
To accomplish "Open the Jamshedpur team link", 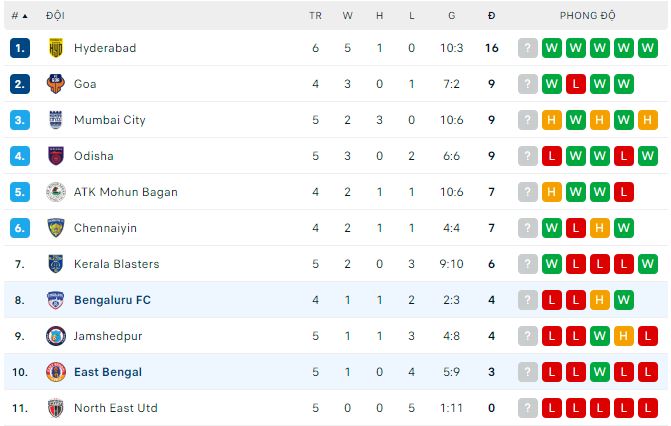I will tap(108, 336).
